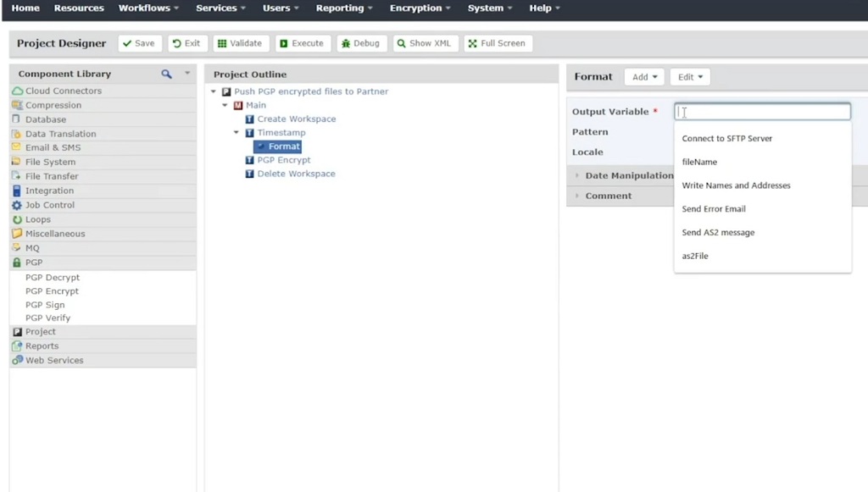Execute the project
The width and height of the screenshot is (868, 492).
point(303,43)
